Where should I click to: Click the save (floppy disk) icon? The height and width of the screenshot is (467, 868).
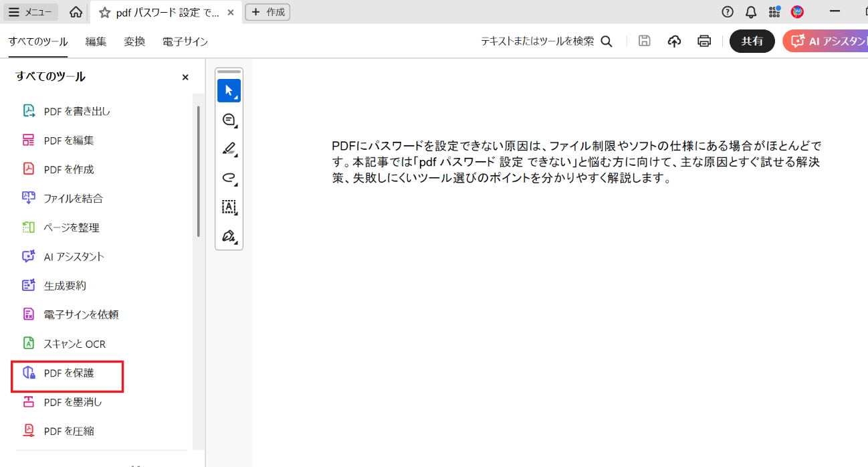point(644,41)
